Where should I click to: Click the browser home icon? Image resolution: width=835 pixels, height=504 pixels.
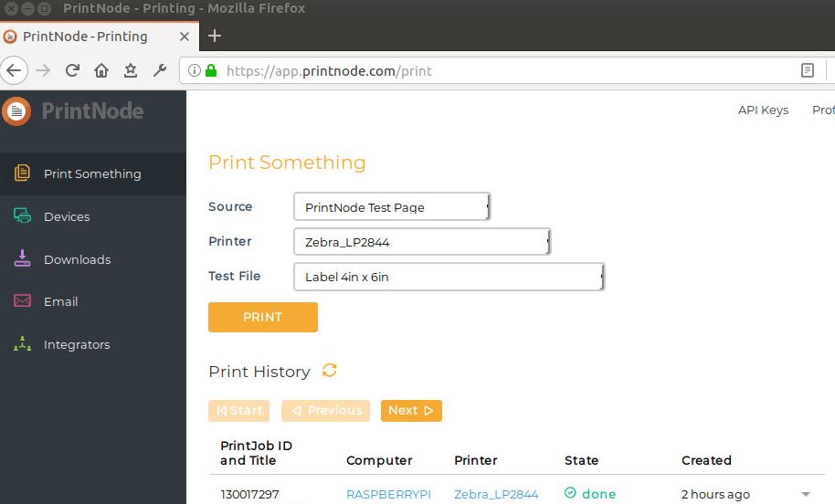(101, 70)
